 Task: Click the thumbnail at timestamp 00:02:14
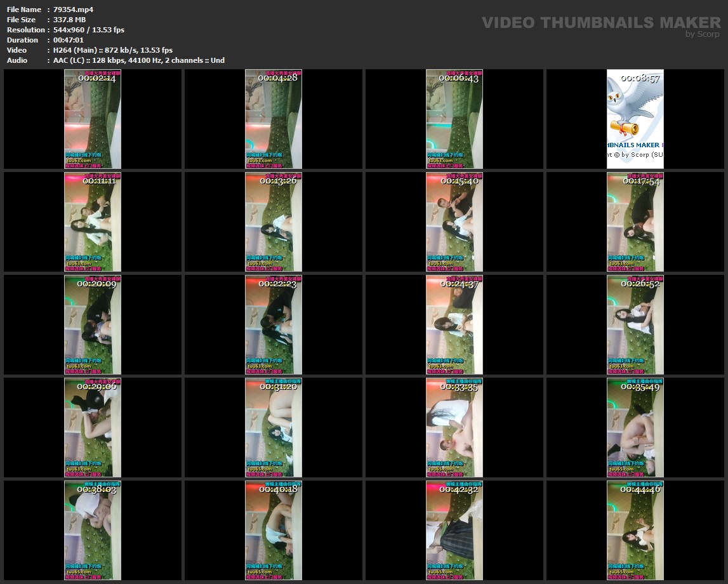[93, 119]
